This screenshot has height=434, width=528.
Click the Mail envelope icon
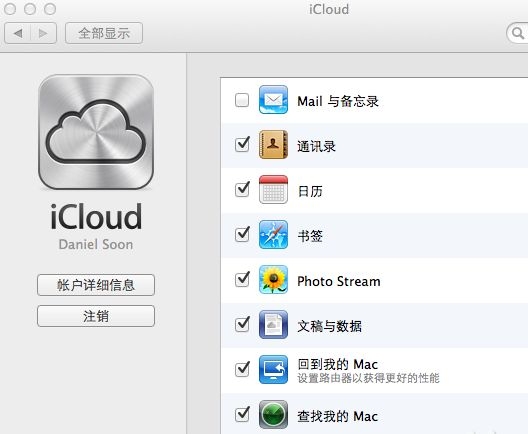click(x=273, y=100)
